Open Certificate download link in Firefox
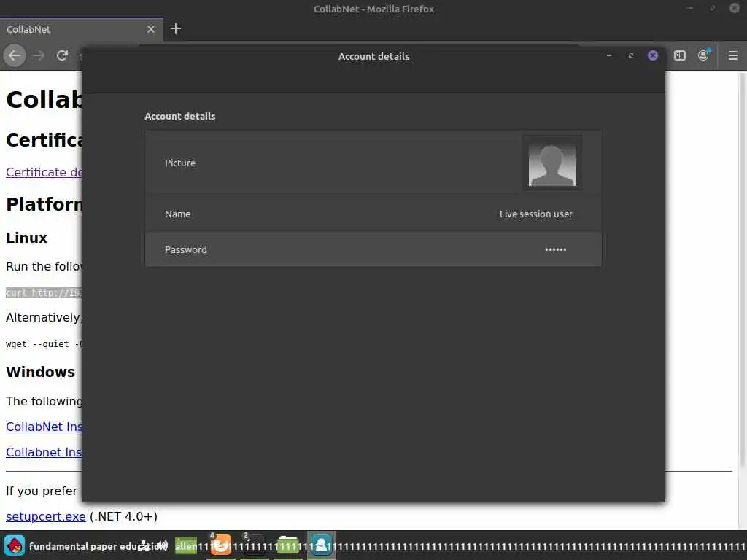This screenshot has width=747, height=560. pos(44,172)
